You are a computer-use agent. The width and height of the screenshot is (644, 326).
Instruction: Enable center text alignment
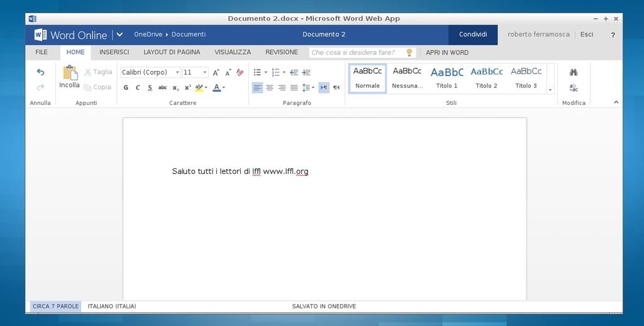pyautogui.click(x=270, y=88)
